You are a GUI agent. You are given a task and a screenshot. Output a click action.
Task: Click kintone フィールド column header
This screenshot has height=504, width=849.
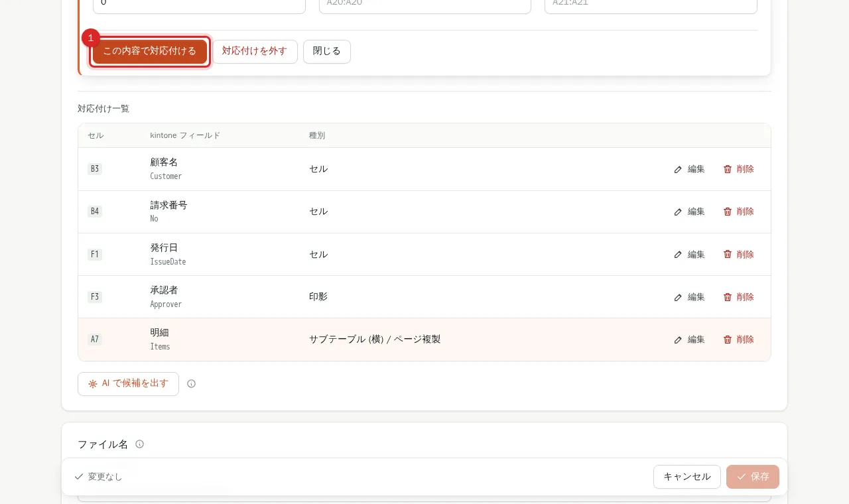tap(185, 135)
